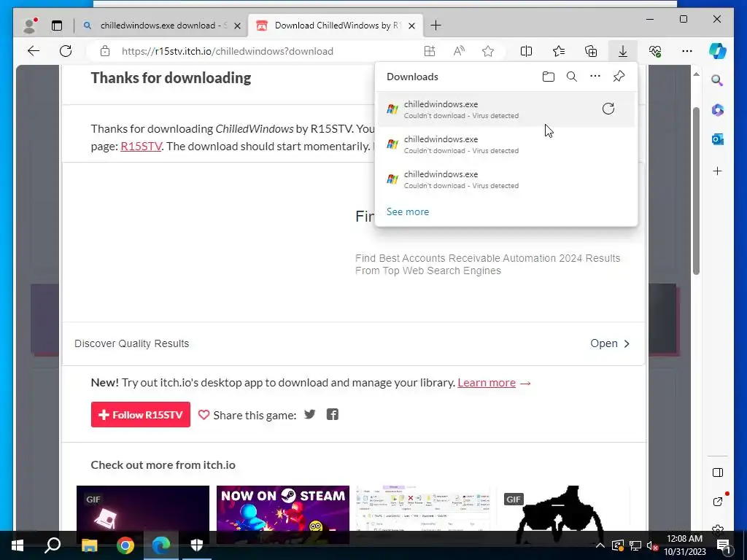The height and width of the screenshot is (560, 747).
Task: Follow the Learn more link
Action: pos(487,383)
